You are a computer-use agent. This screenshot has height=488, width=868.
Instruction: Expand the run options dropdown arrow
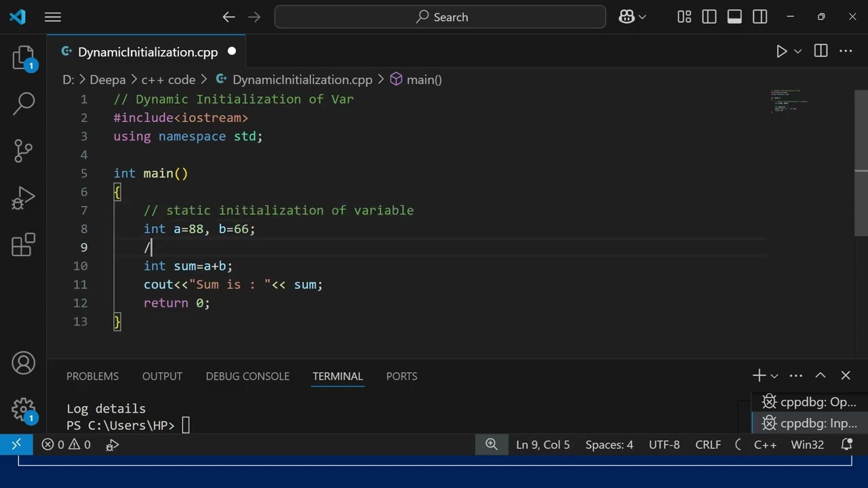tap(798, 52)
